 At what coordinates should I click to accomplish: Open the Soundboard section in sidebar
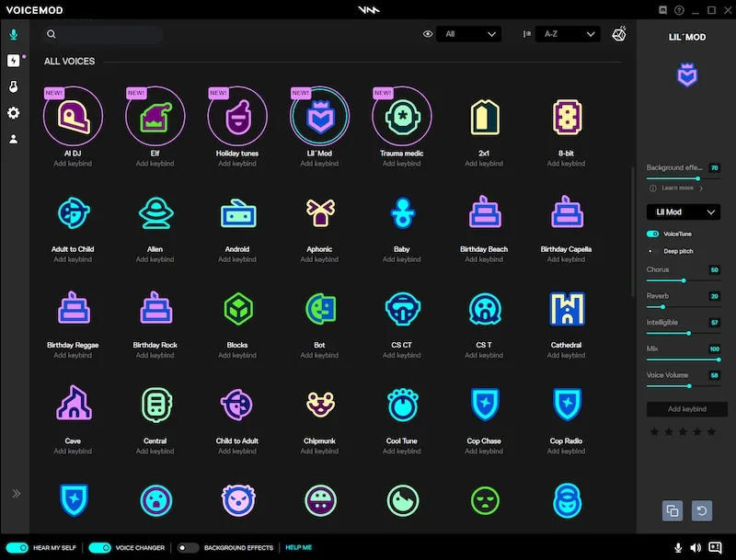(x=13, y=61)
